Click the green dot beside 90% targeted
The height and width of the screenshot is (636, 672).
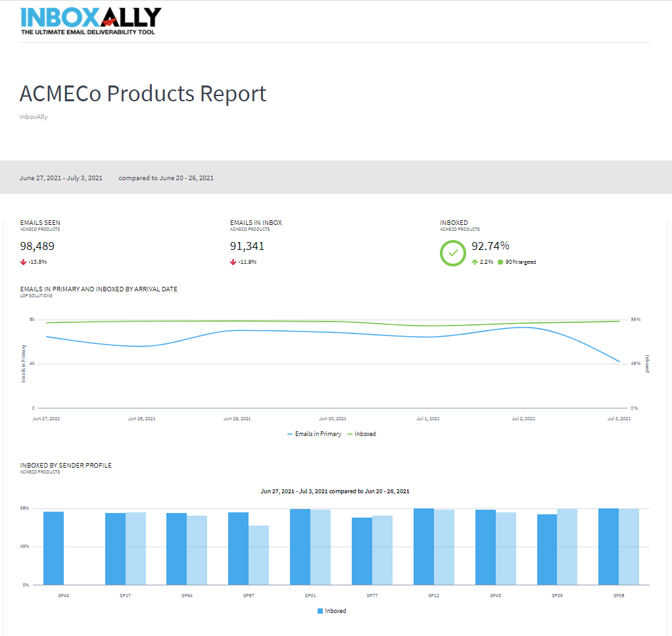pos(500,262)
